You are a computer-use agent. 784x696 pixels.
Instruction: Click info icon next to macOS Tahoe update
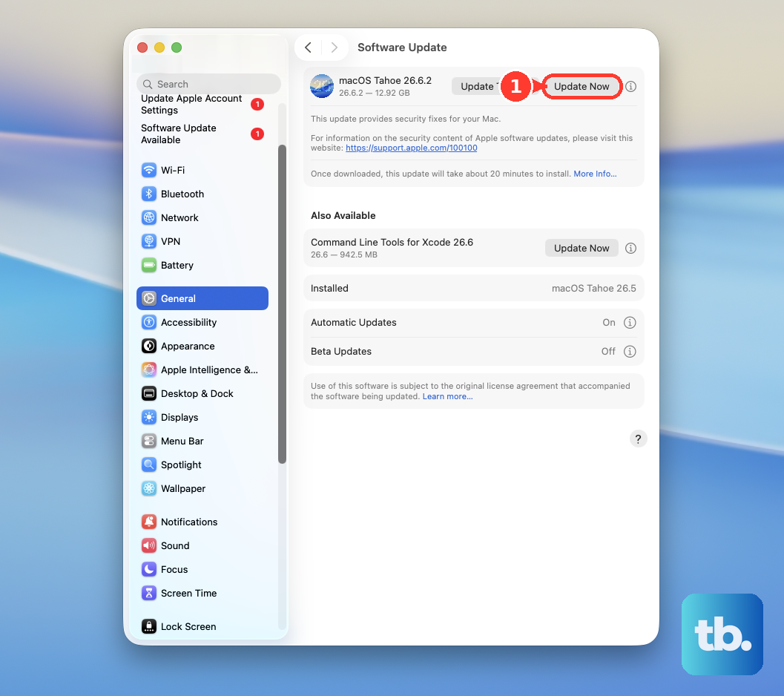coord(630,87)
